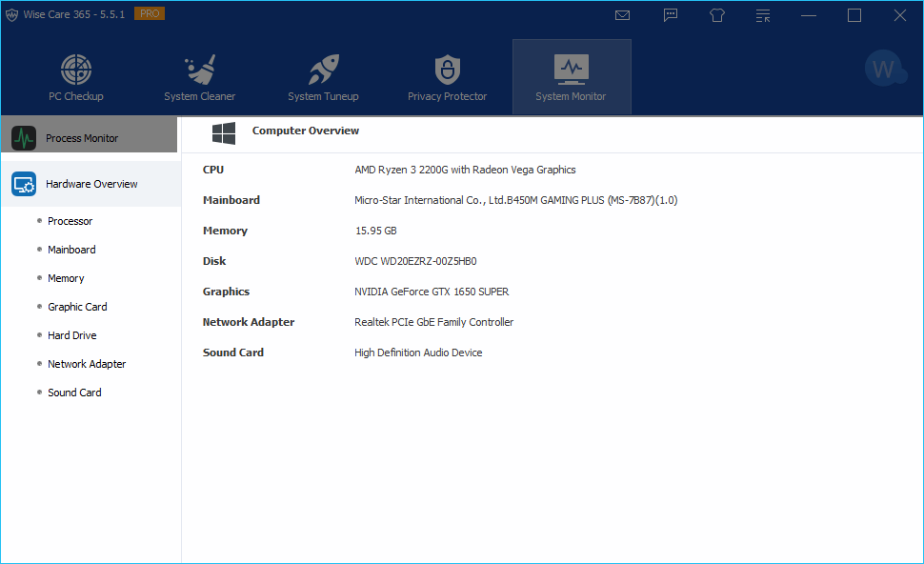This screenshot has height=564, width=924.
Task: Open the Privacy Protector shield icon
Action: coord(448,70)
